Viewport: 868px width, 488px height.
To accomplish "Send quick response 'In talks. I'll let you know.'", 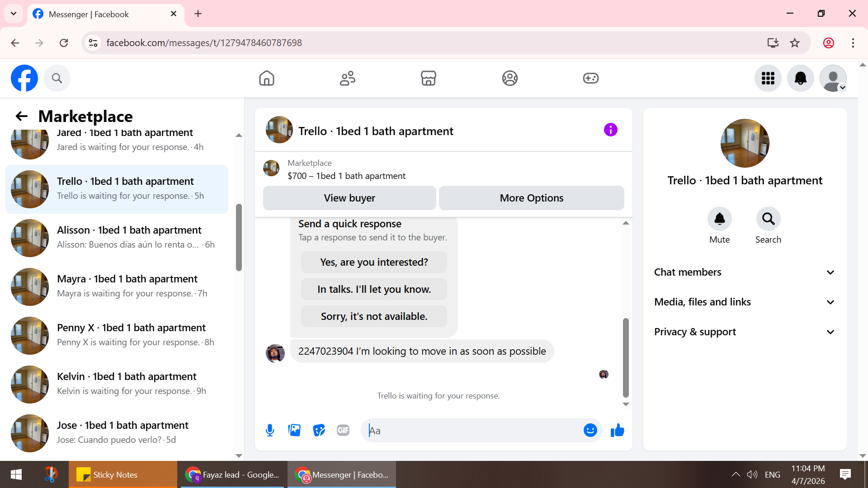I will coord(374,290).
